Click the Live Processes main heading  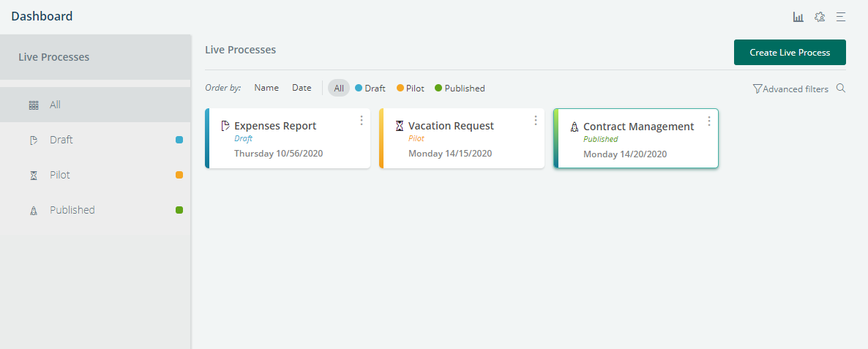coord(240,50)
